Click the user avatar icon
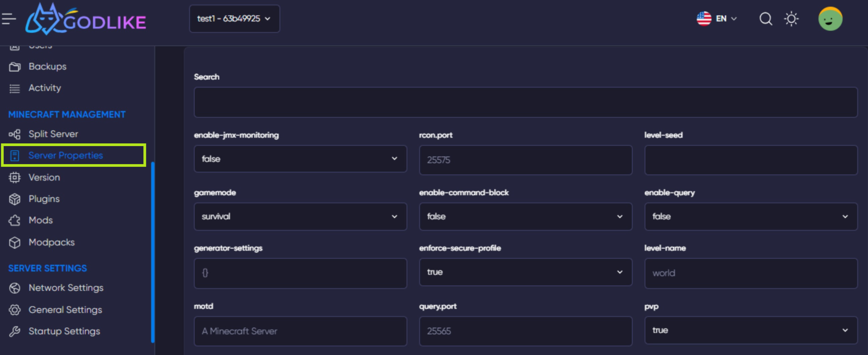This screenshot has width=868, height=355. pyautogui.click(x=830, y=19)
